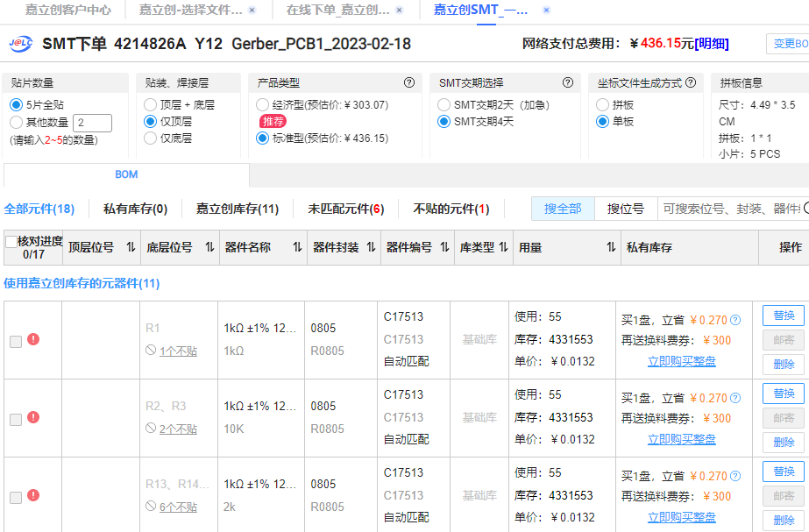Close the 嘉立创-选择文件 browser tab

(252, 10)
